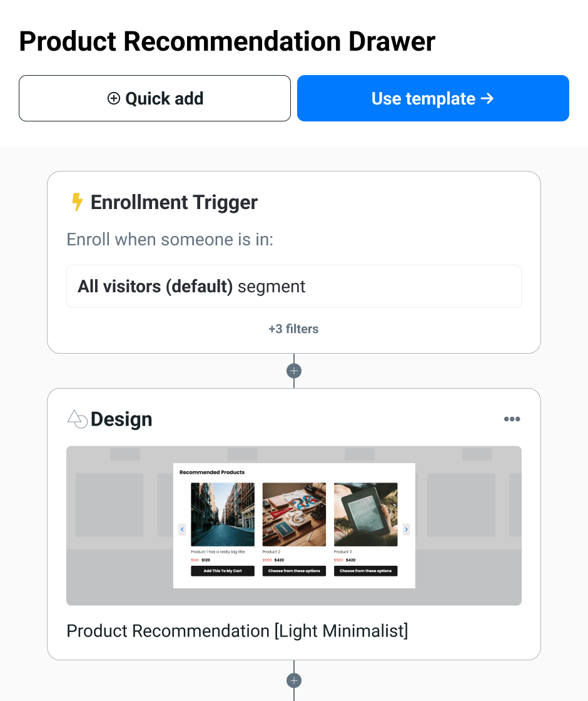Select the Product 2 desk photo
588x701 pixels.
[x=294, y=514]
